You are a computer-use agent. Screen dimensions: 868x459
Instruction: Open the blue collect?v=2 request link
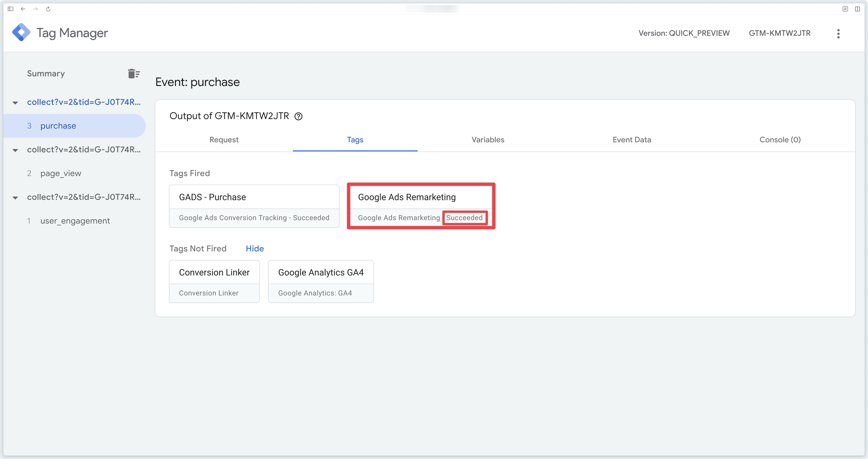84,102
